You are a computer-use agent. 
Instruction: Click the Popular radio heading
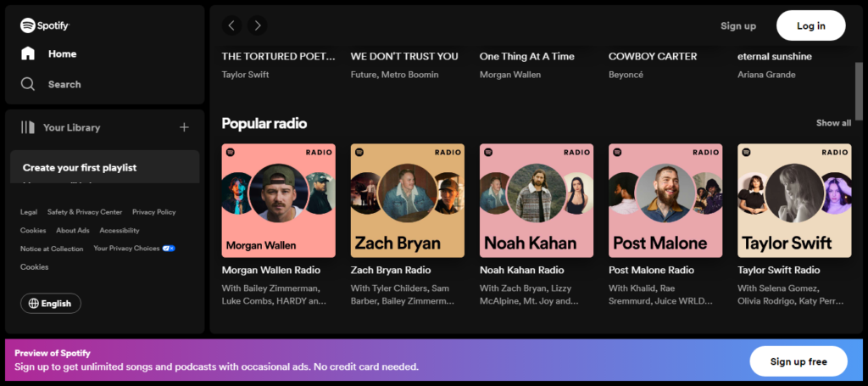pos(264,123)
